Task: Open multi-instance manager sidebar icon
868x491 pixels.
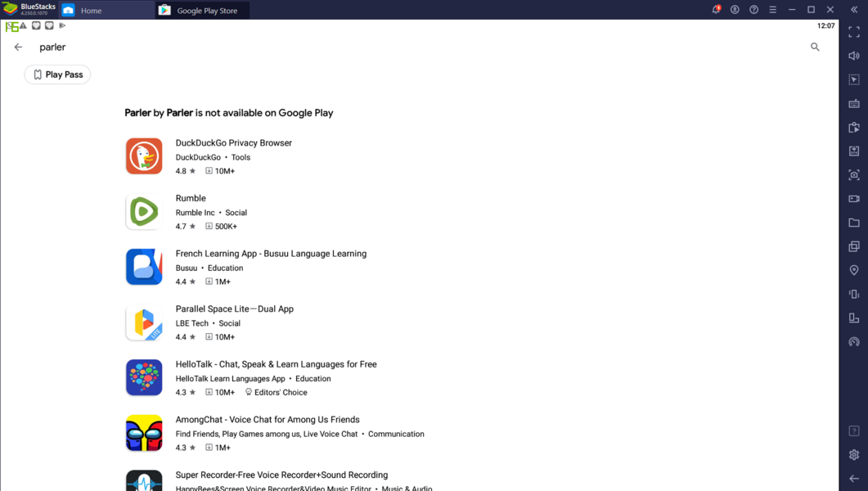Action: point(854,246)
